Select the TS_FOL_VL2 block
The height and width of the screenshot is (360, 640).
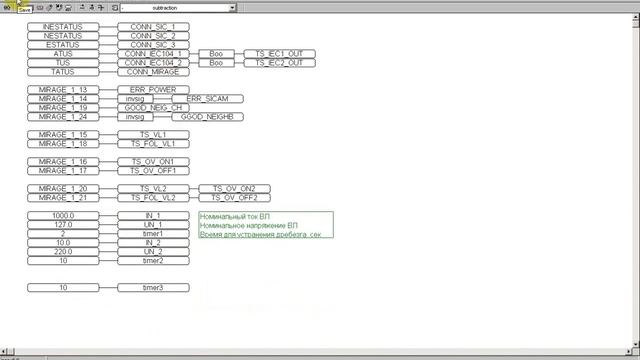coord(153,198)
